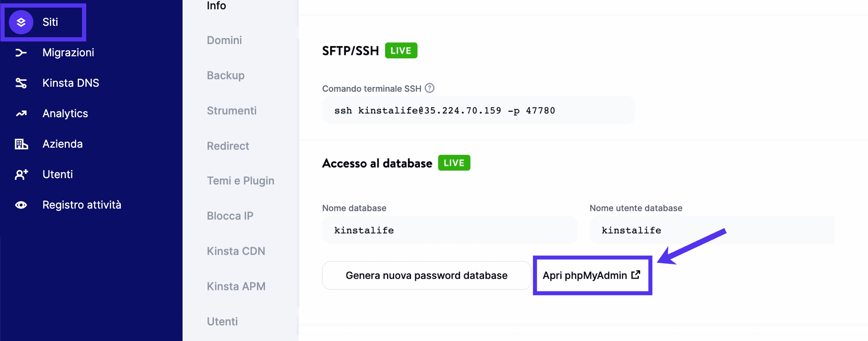Open the Backup section
Image resolution: width=868 pixels, height=341 pixels.
(x=226, y=75)
